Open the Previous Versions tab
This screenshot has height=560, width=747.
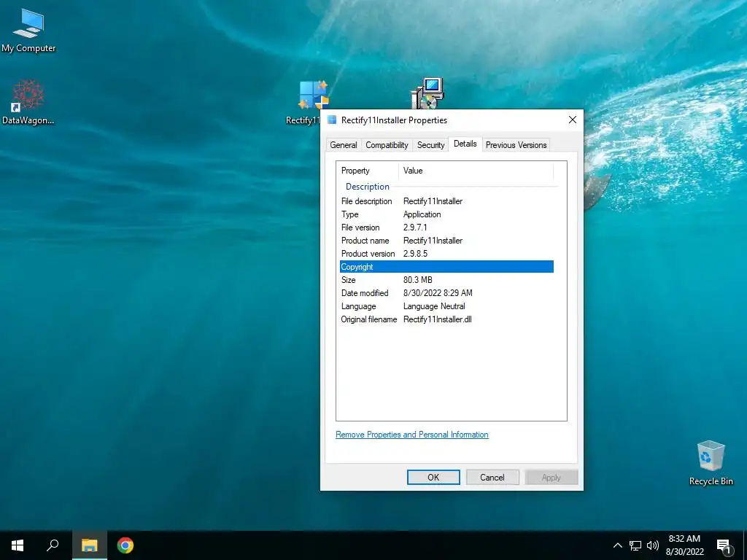coord(516,145)
